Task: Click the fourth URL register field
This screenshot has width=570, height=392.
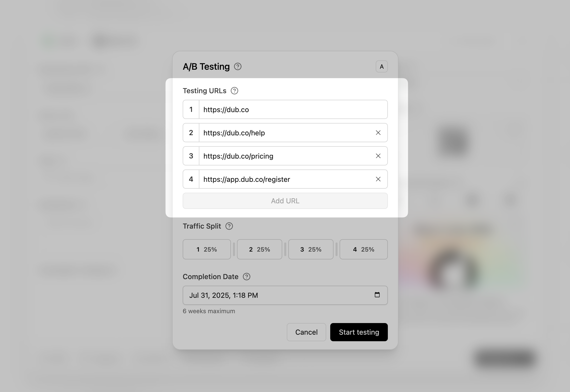Action: 286,179
